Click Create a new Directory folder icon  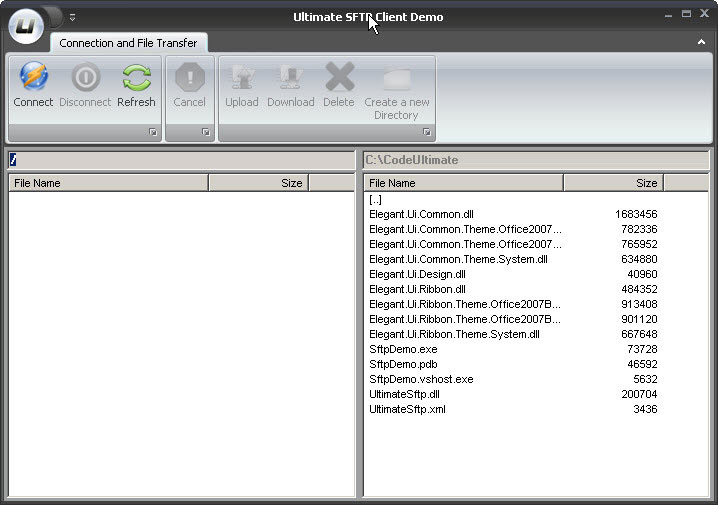(x=397, y=78)
